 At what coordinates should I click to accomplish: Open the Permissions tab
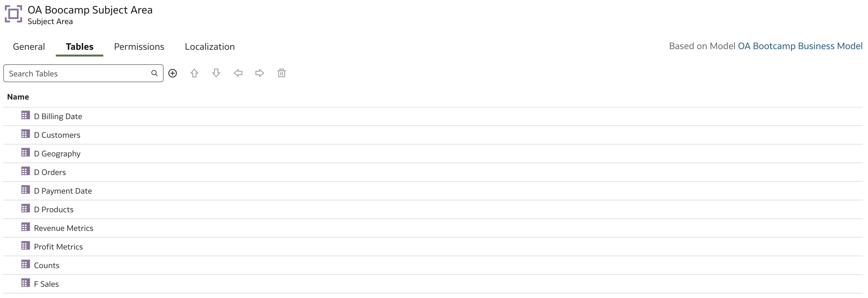139,47
